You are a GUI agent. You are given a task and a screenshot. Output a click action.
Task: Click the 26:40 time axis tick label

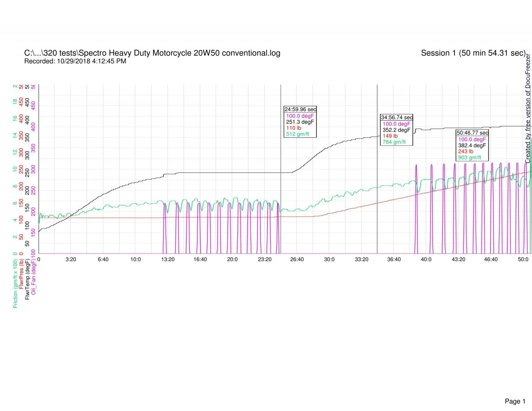[x=297, y=259]
